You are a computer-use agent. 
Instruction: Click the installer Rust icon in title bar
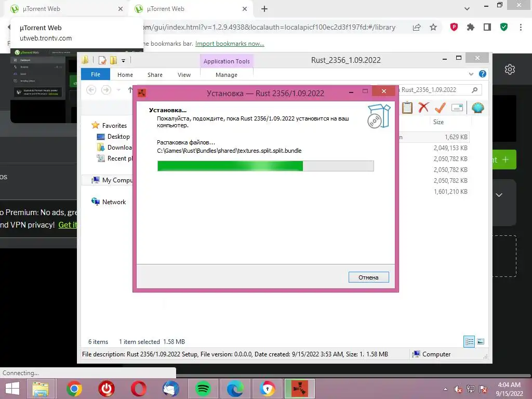click(142, 92)
